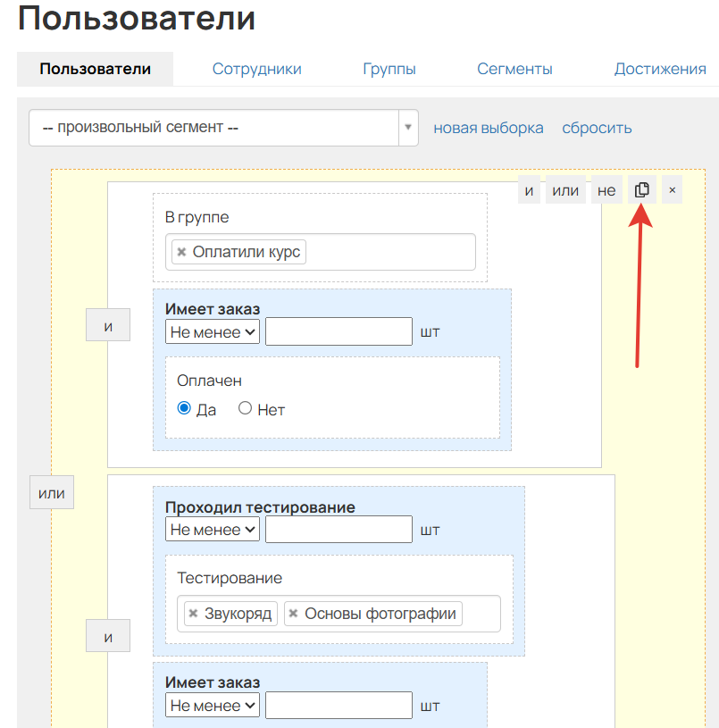Remove the 'Основы фотографии' tag
This screenshot has height=728, width=719.
coord(293,614)
